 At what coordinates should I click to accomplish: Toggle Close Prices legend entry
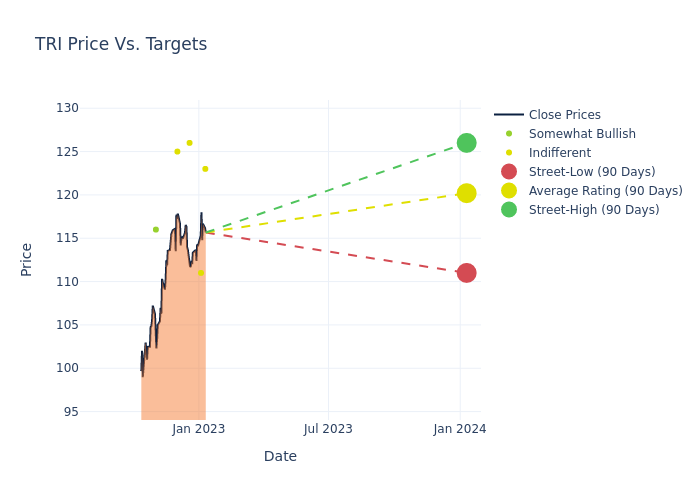564,115
